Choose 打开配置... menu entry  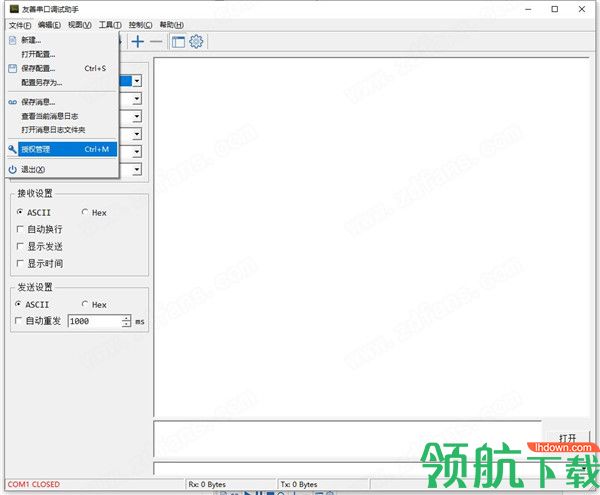(x=62, y=54)
